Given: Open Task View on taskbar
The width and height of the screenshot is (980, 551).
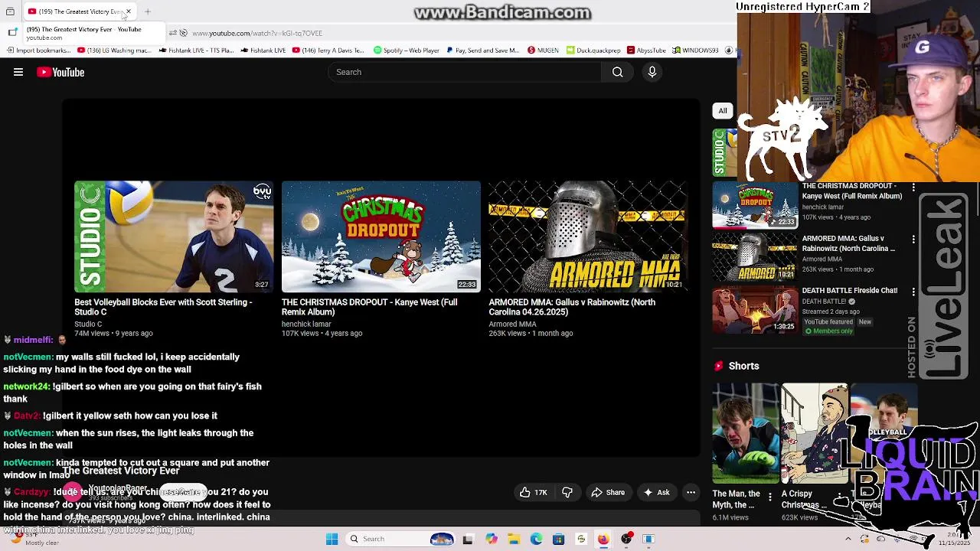Looking at the screenshot, I should point(468,539).
